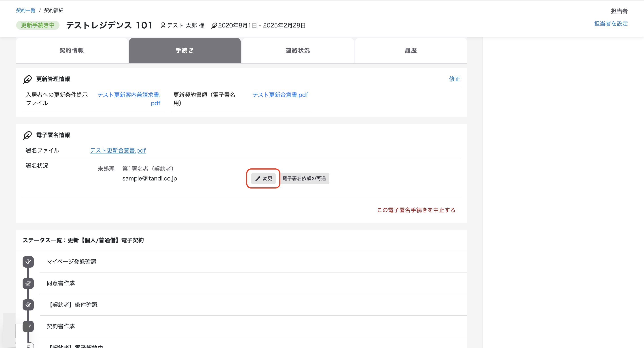
Task: Click the 更新手続き中 status badge
Action: coord(38,25)
